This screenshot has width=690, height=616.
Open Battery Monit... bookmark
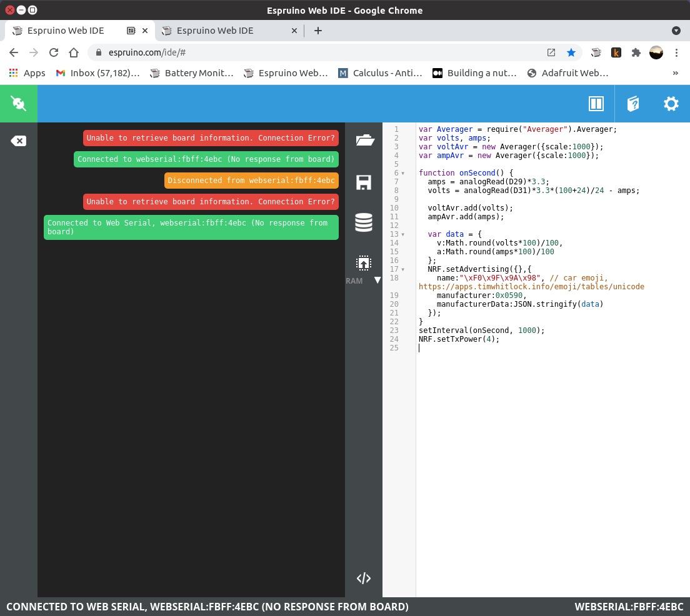192,73
